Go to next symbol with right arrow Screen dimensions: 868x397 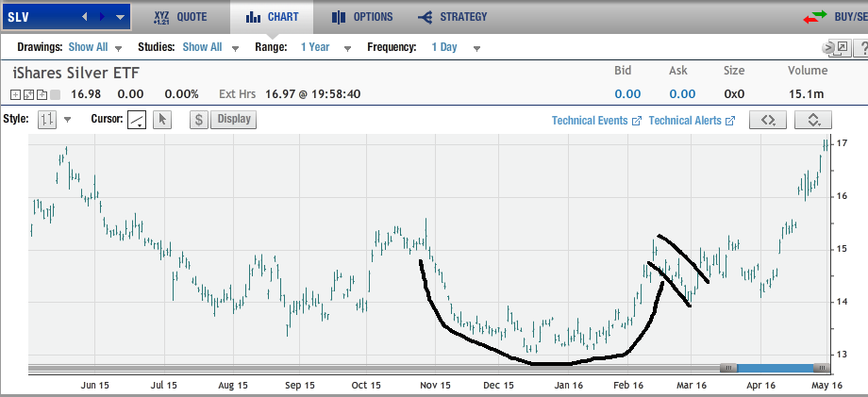[102, 17]
